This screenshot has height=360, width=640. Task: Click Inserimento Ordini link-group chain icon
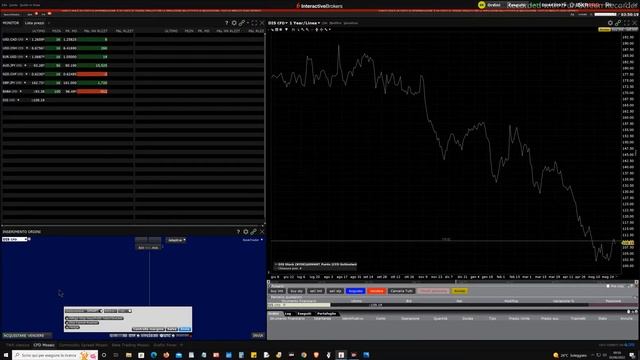pyautogui.click(x=253, y=232)
